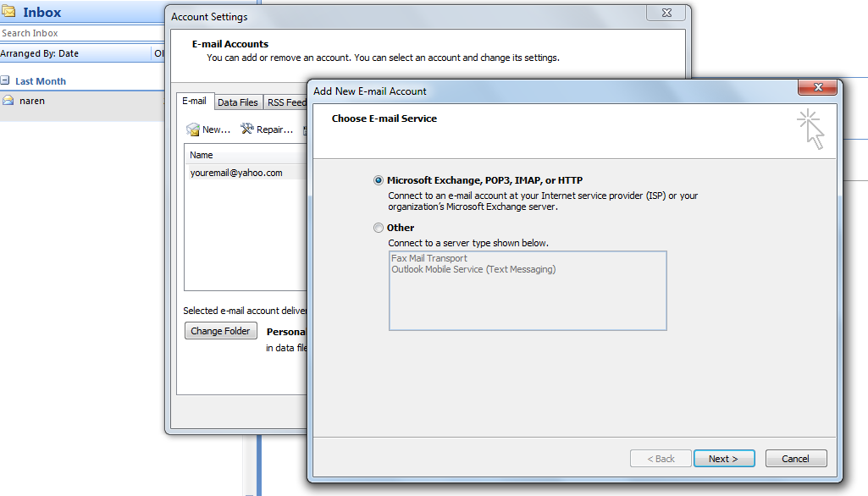This screenshot has height=496, width=868.
Task: Click the Change Folder button
Action: [220, 331]
